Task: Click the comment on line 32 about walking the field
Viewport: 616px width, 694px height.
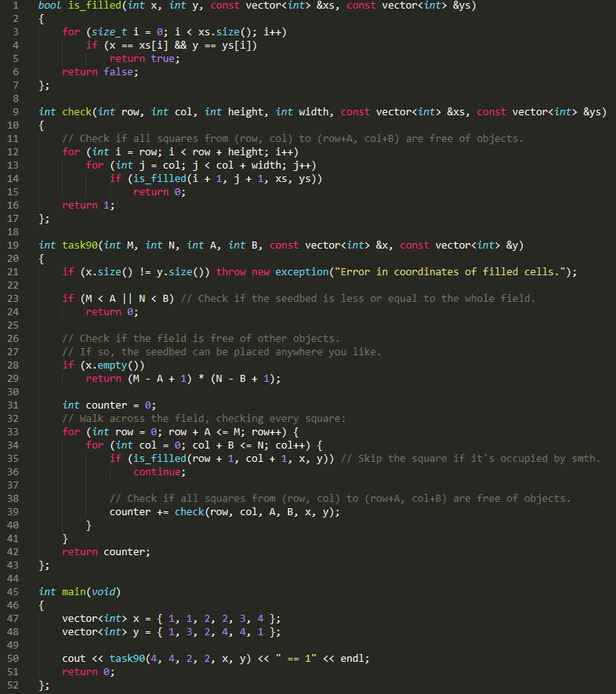Action: tap(204, 419)
